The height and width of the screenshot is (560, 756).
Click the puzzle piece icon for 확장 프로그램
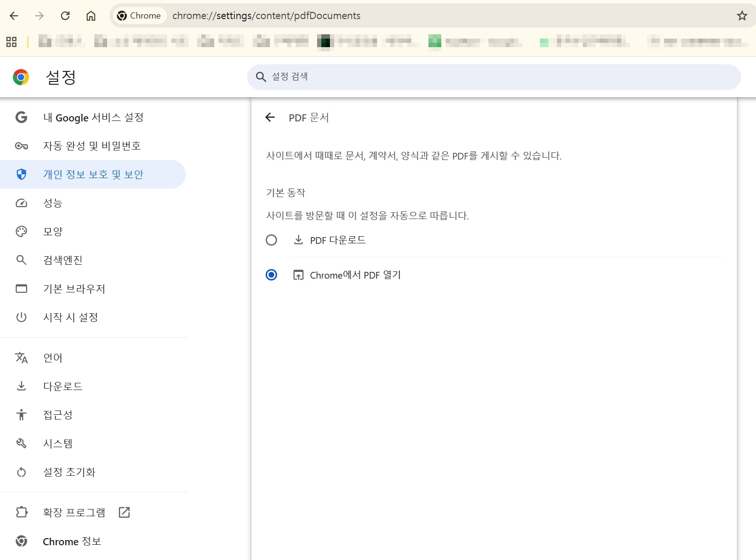pyautogui.click(x=21, y=512)
